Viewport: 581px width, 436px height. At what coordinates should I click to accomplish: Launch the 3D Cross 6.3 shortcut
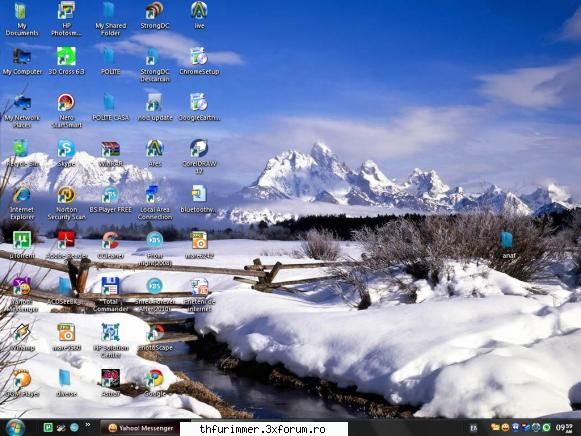pyautogui.click(x=66, y=61)
